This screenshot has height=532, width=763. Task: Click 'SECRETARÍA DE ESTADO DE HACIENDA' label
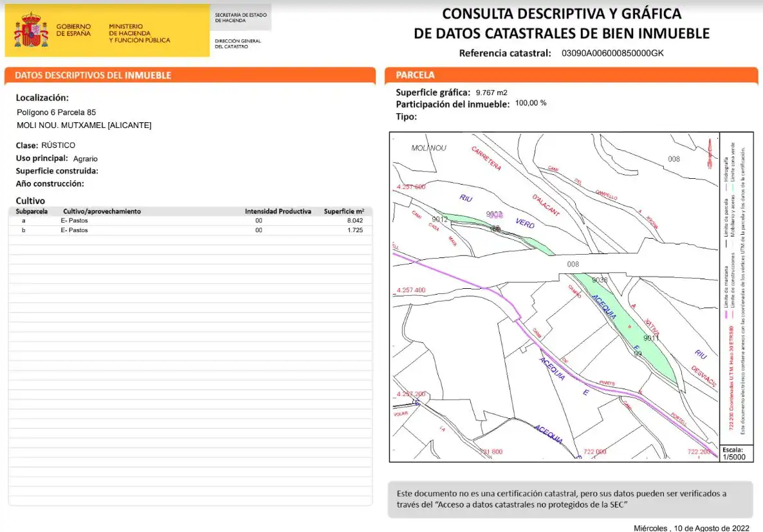click(241, 17)
